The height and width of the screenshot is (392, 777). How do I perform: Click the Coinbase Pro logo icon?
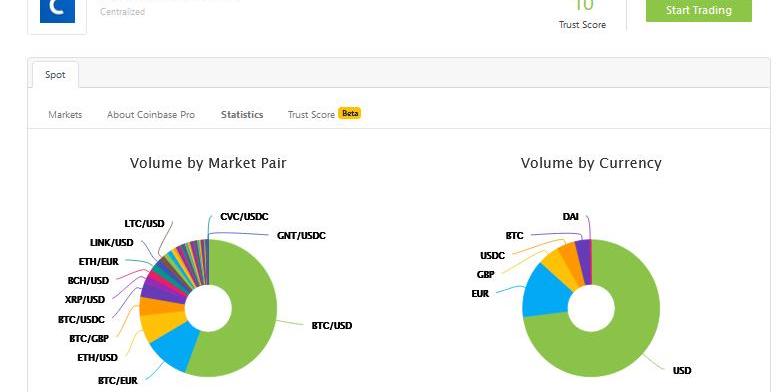[x=57, y=11]
